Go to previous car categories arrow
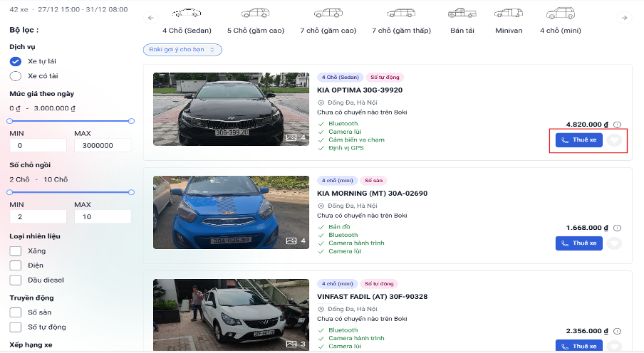Image resolution: width=644 pixels, height=353 pixels. coord(151,18)
